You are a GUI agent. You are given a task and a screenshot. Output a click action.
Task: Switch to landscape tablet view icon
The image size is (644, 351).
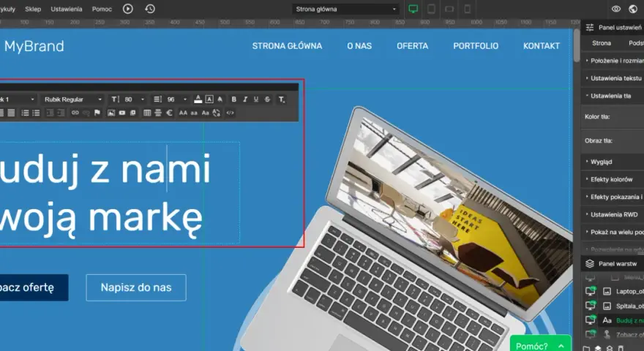449,9
